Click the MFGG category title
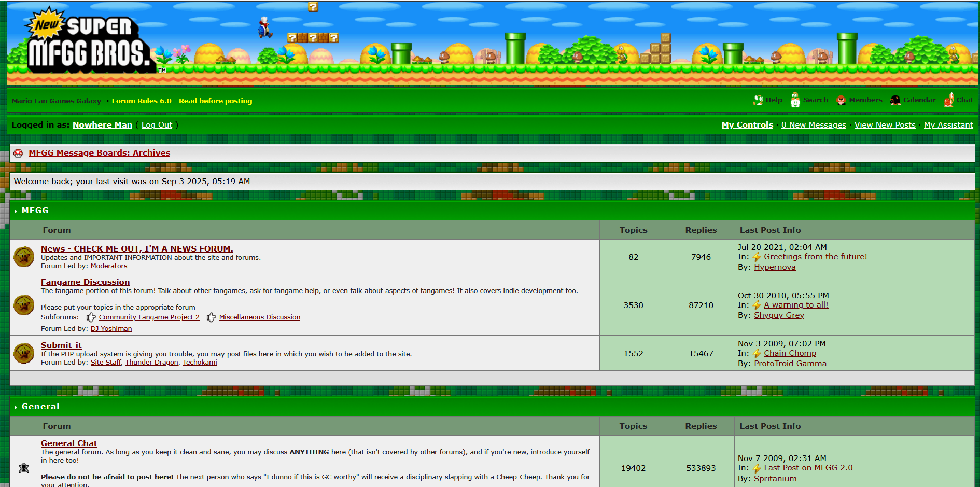This screenshot has width=980, height=487. [35, 211]
